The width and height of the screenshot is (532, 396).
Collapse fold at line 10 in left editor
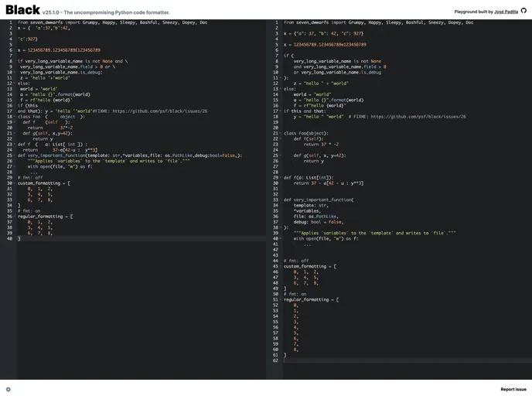[x=15, y=72]
